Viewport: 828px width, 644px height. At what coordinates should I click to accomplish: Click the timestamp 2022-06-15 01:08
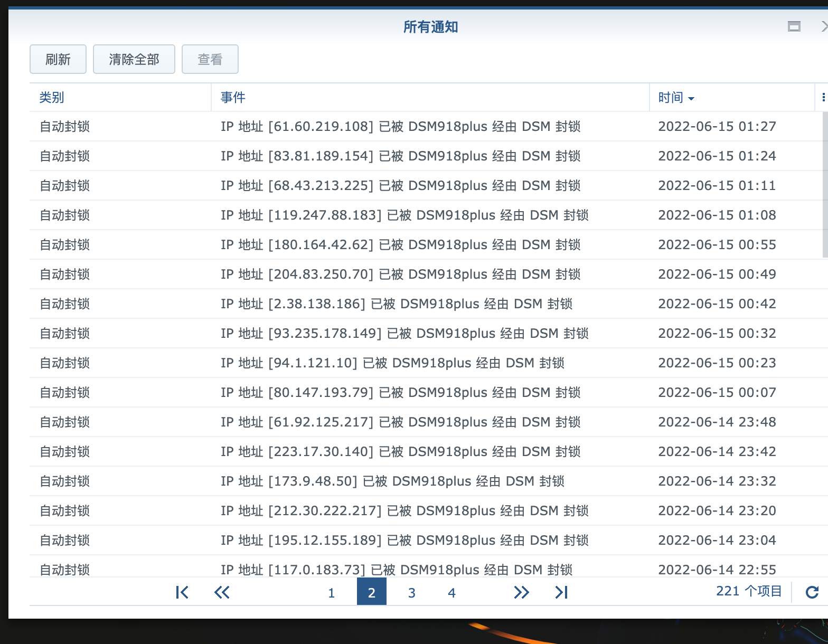pos(717,215)
